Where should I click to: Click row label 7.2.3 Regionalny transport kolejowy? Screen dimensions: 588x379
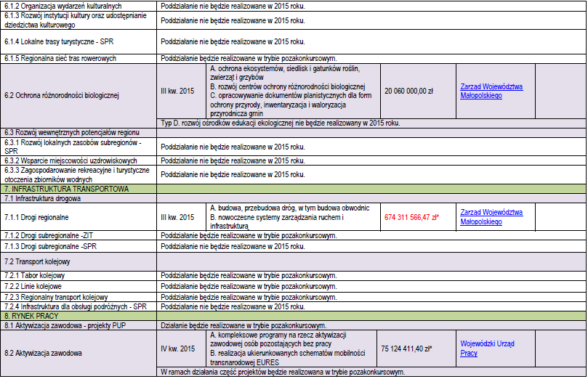point(56,297)
